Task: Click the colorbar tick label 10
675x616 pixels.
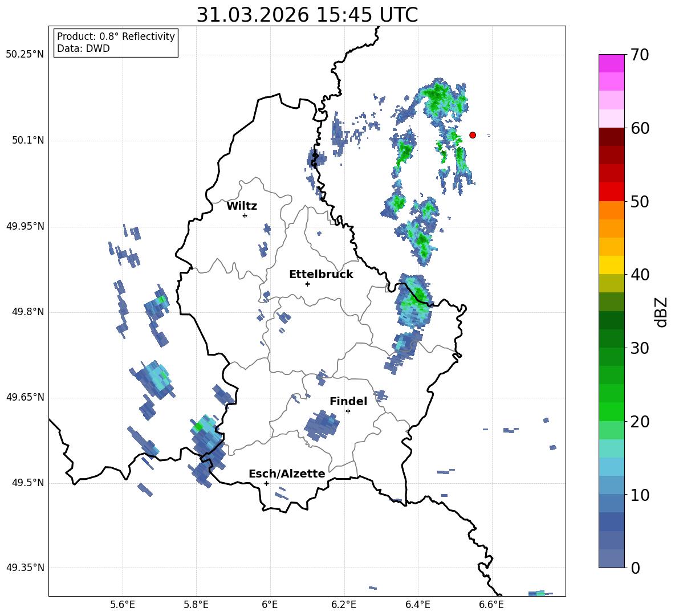Action: [x=640, y=495]
